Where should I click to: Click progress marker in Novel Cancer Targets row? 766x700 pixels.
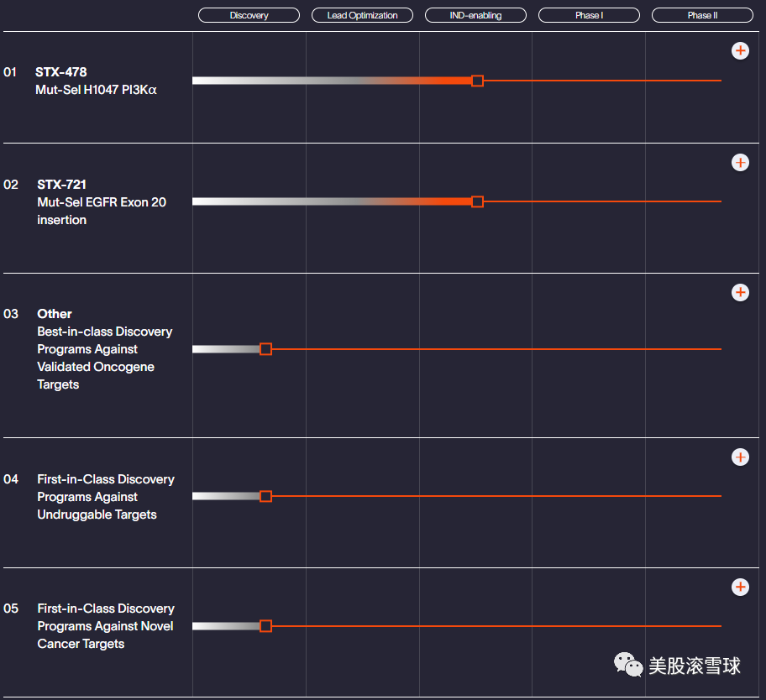coord(265,626)
